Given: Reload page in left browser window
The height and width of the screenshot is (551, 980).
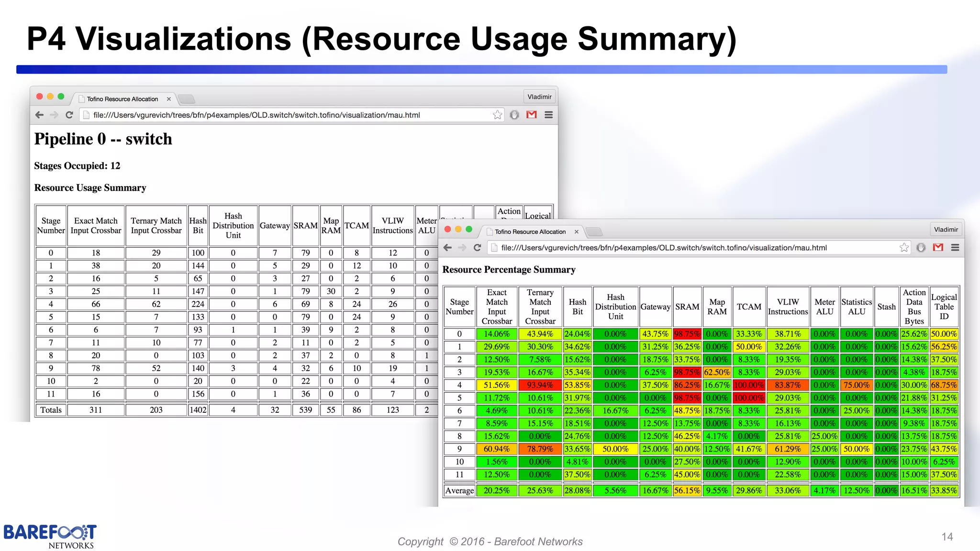Looking at the screenshot, I should (69, 115).
